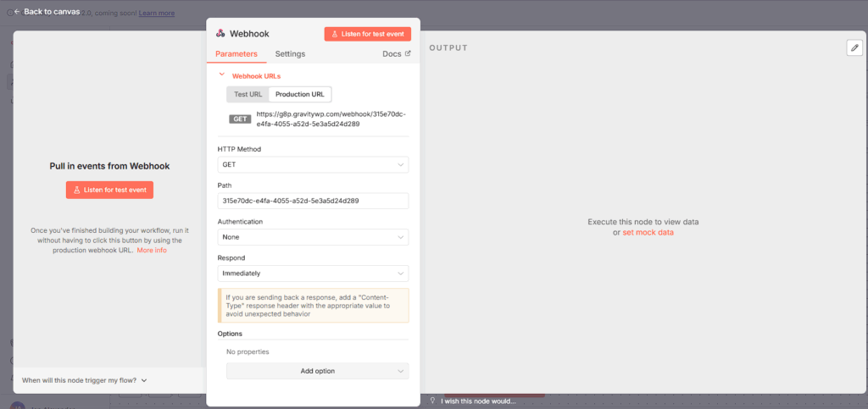This screenshot has width=868, height=409.
Task: Open the Docs external link
Action: pos(397,54)
